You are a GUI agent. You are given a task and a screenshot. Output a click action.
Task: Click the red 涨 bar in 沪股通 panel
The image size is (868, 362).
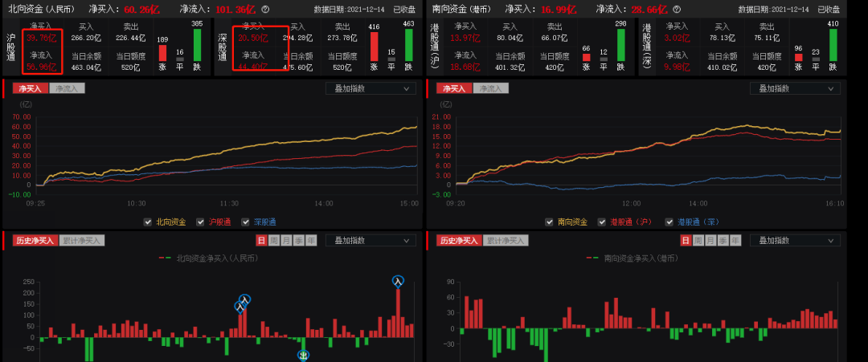coord(162,53)
